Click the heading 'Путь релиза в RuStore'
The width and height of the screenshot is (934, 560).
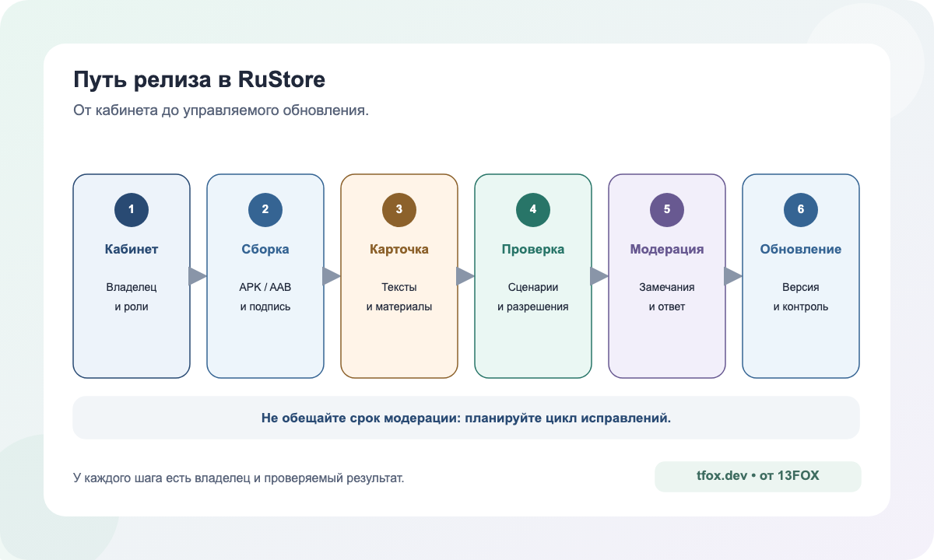pyautogui.click(x=199, y=79)
